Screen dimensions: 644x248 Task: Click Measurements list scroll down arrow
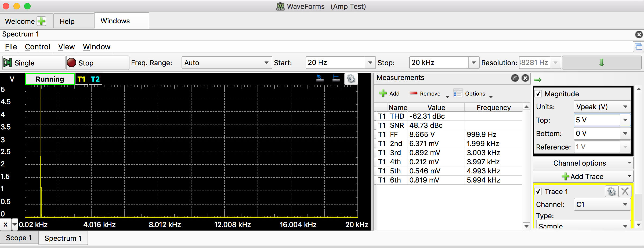click(526, 226)
